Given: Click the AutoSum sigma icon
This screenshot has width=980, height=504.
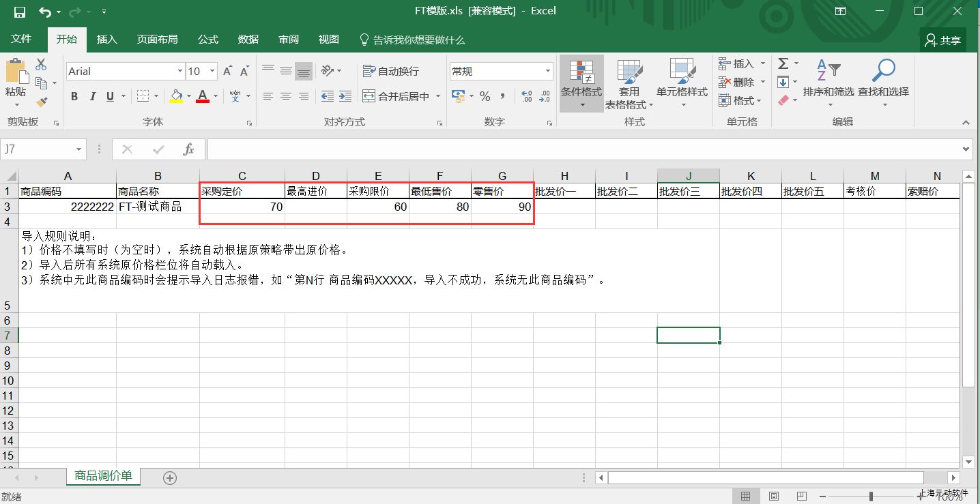Looking at the screenshot, I should 783,63.
